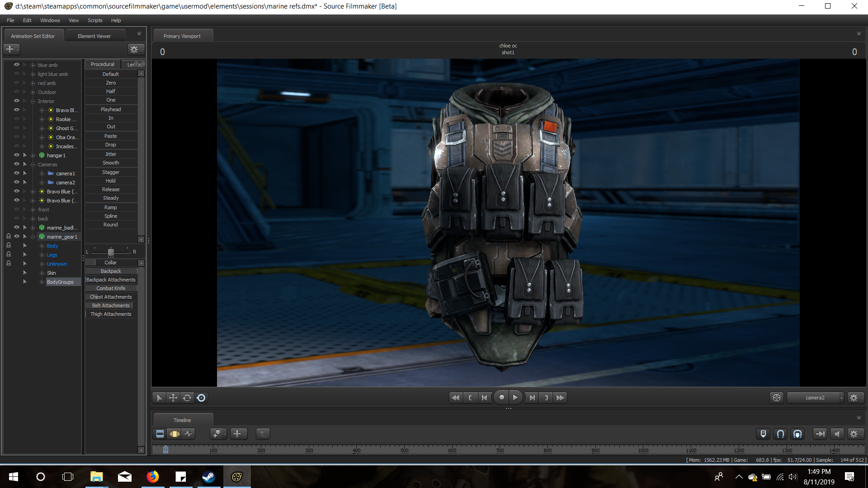Click the play button in viewport
This screenshot has width=868, height=488.
click(x=515, y=398)
